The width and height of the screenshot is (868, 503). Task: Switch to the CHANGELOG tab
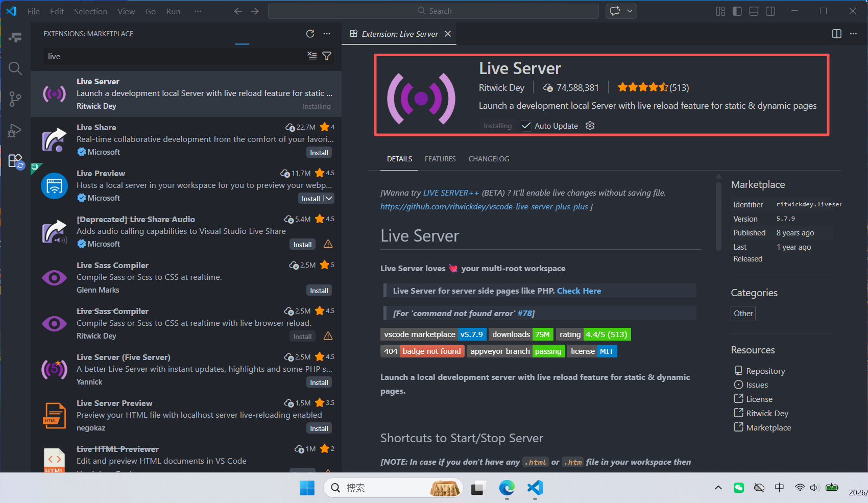click(489, 159)
